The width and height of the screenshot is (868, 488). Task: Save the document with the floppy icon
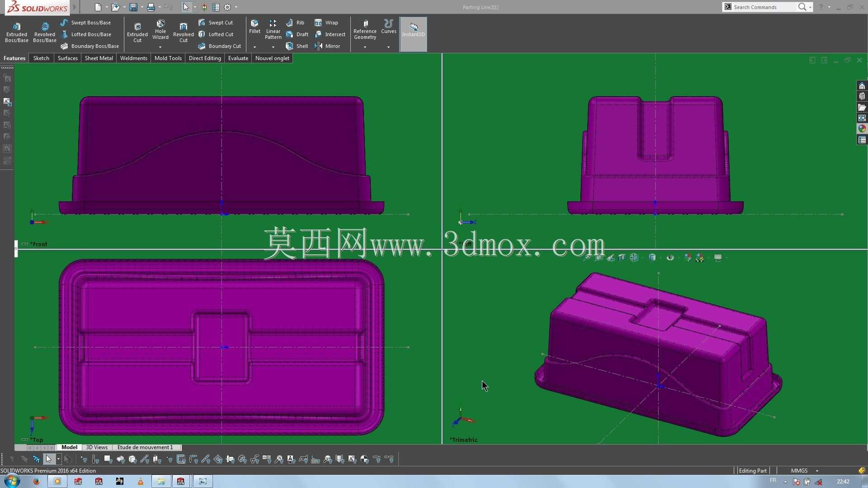133,7
